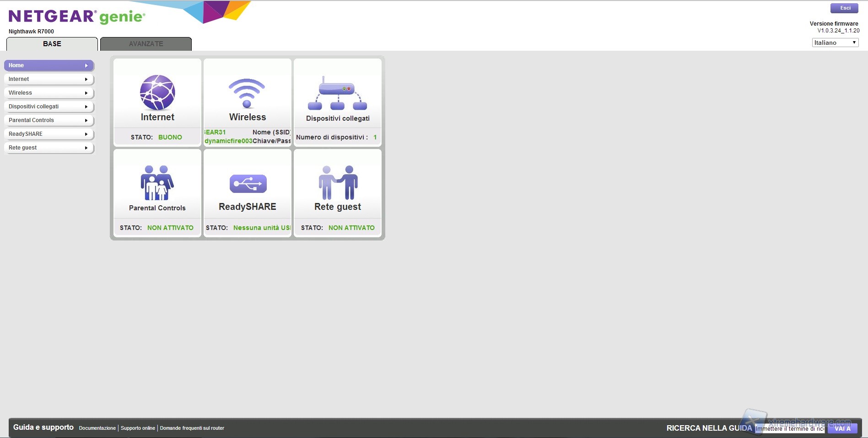Switch to the AVANZATE tab
The height and width of the screenshot is (438, 868).
146,44
